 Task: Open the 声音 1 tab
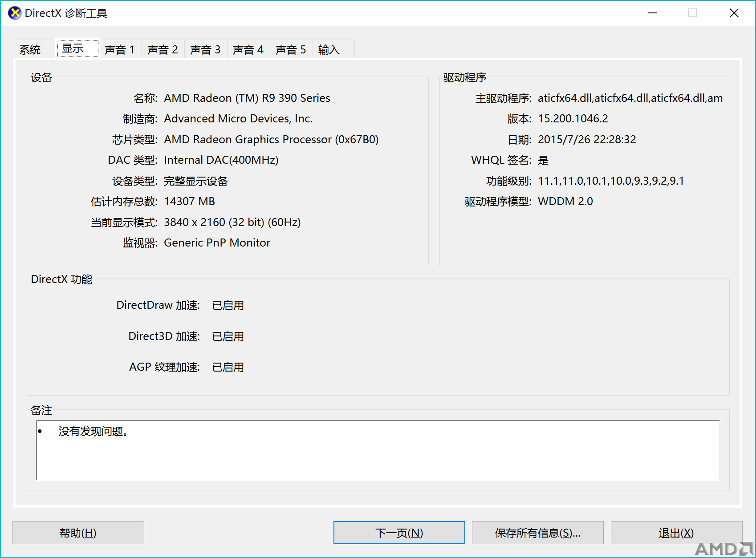(120, 49)
